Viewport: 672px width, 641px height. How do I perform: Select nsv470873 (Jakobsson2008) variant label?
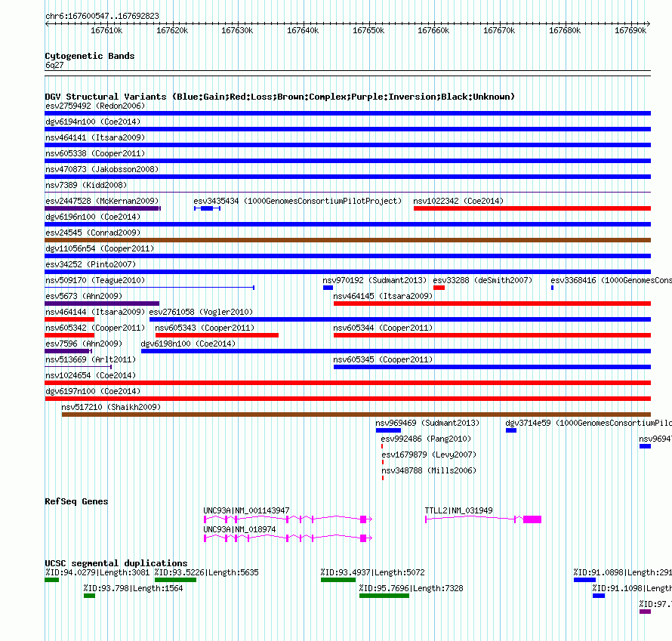(x=102, y=169)
